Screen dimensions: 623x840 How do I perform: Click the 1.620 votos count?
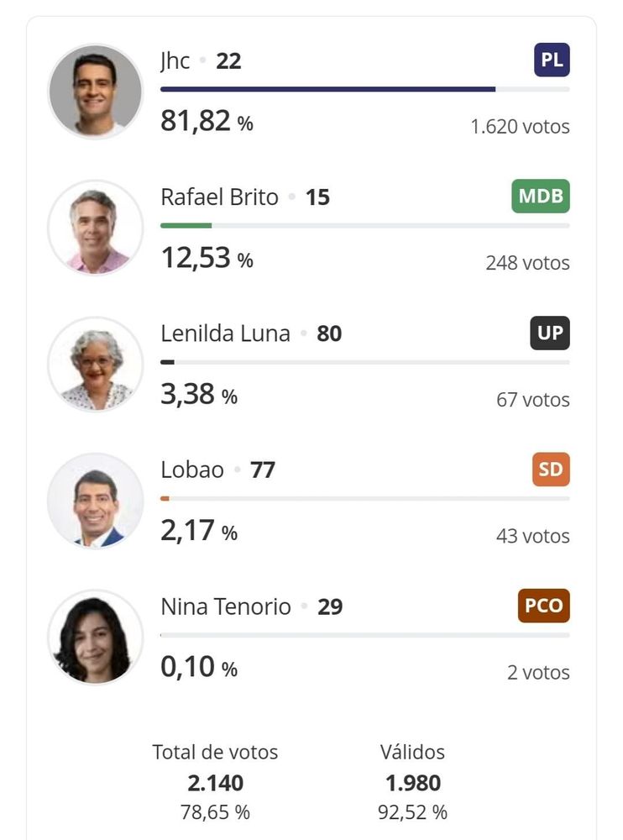pyautogui.click(x=520, y=127)
